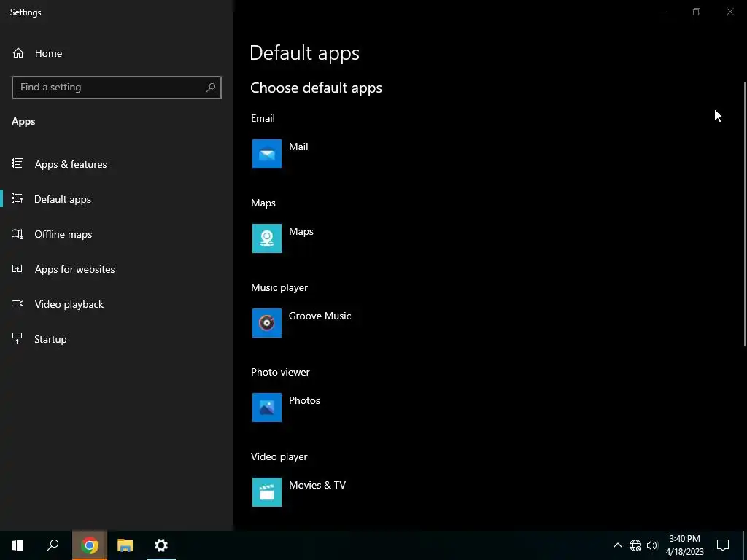Click the Startup sidebar icon
This screenshot has height=560, width=747.
pos(18,338)
